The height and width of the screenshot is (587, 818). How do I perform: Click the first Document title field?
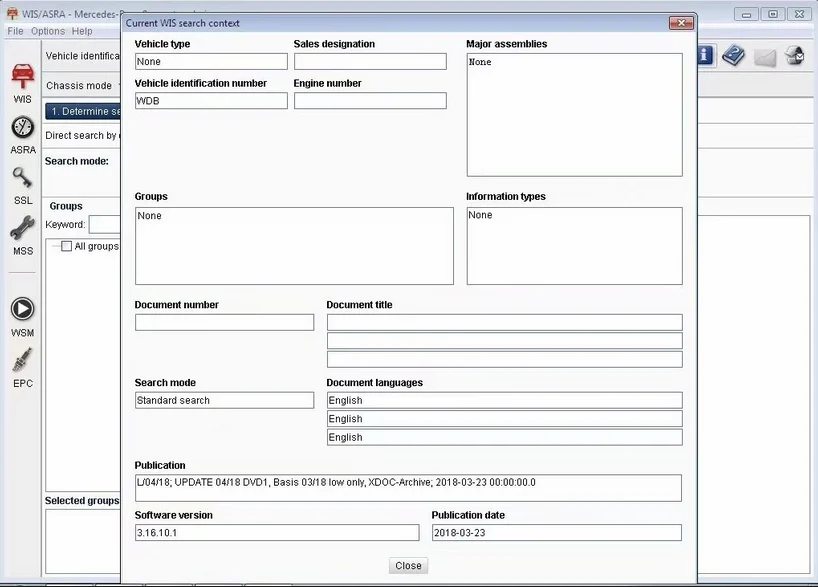[x=504, y=322]
